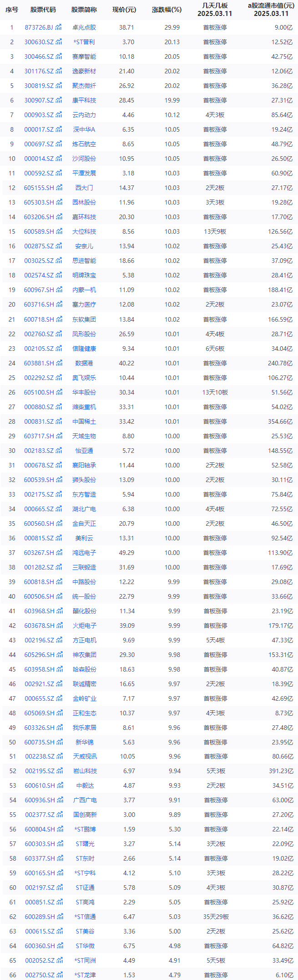
Task: Open chart icon beside 605100.SH
Action: [x=59, y=392]
